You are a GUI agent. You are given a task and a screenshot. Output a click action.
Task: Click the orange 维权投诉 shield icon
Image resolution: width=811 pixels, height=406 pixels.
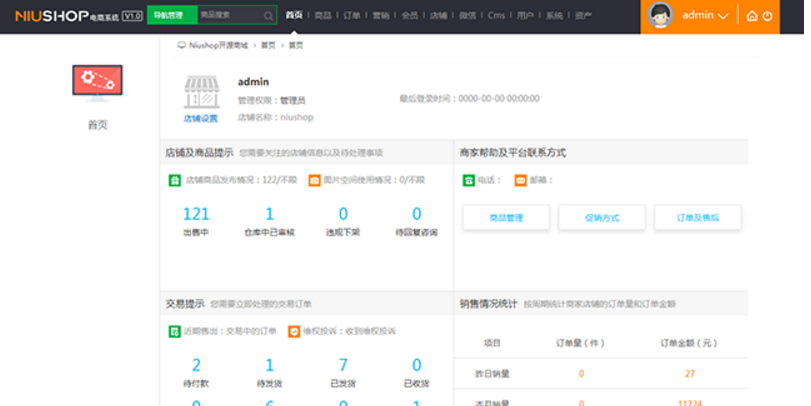(x=294, y=331)
